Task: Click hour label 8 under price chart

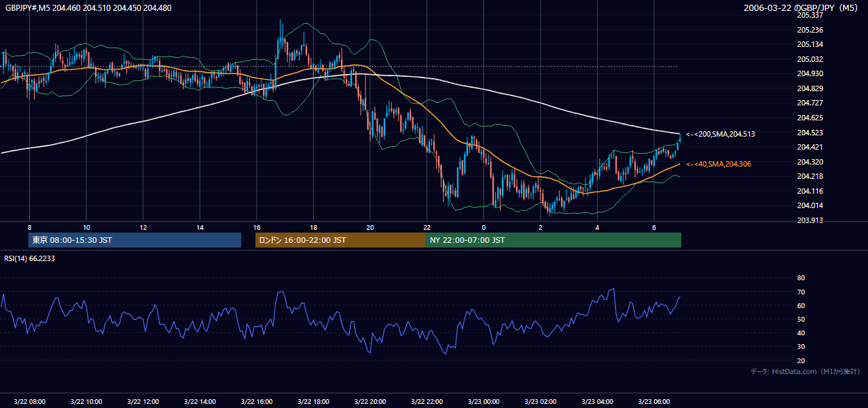Action: pyautogui.click(x=29, y=227)
